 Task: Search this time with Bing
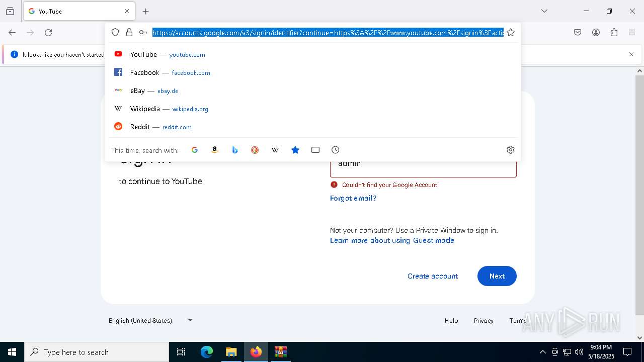coord(235,150)
